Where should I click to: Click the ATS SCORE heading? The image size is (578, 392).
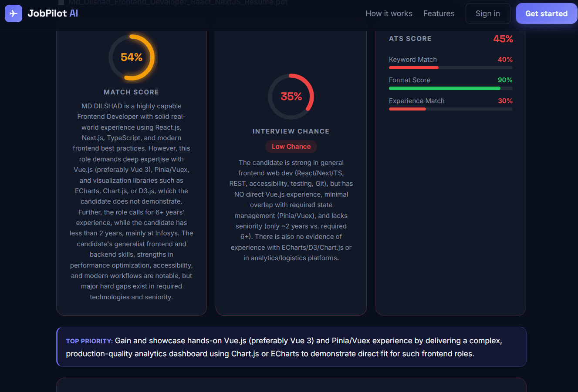click(410, 39)
